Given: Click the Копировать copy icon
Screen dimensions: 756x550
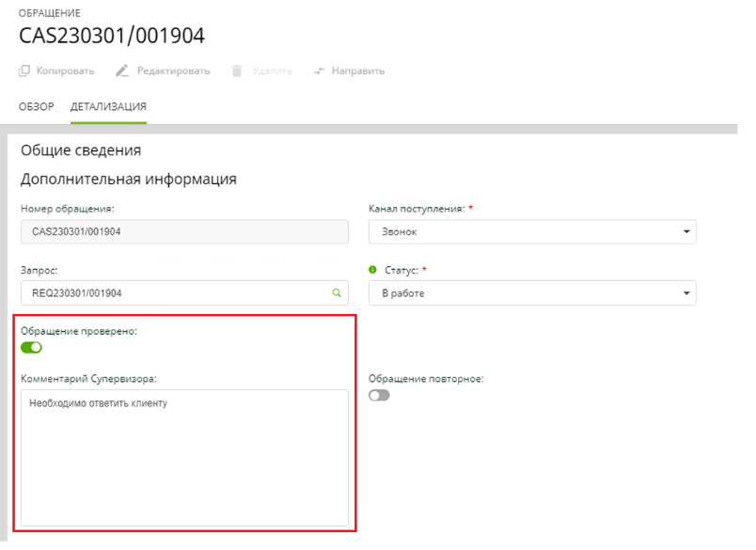Looking at the screenshot, I should pyautogui.click(x=24, y=71).
